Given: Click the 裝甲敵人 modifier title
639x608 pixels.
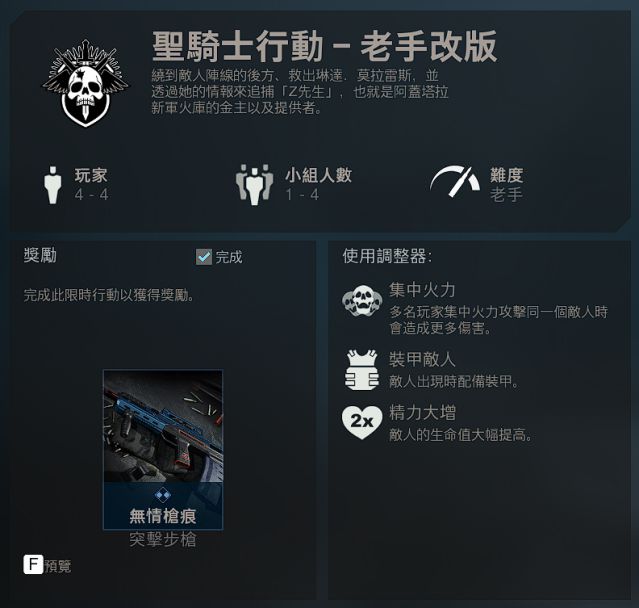Looking at the screenshot, I should [x=422, y=359].
